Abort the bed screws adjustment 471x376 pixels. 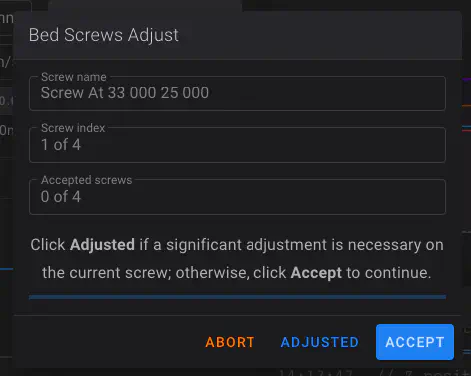click(230, 342)
